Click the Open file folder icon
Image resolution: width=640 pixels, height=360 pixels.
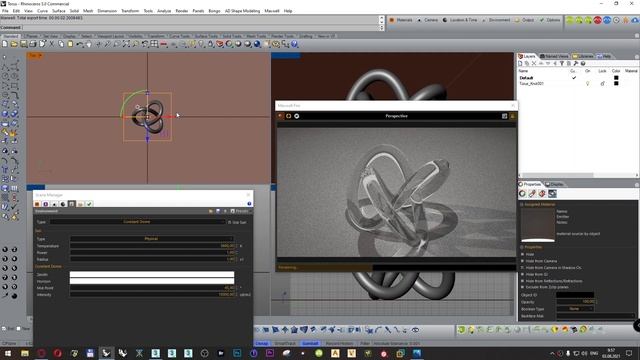tap(14, 44)
